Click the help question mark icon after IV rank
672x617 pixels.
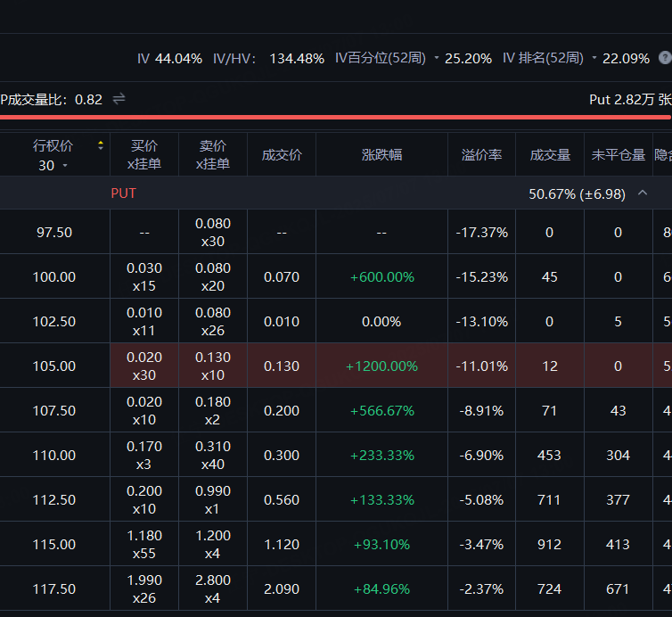tap(665, 58)
